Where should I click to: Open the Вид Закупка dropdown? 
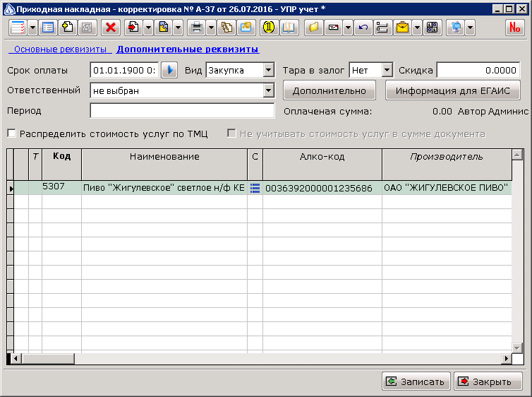point(268,71)
